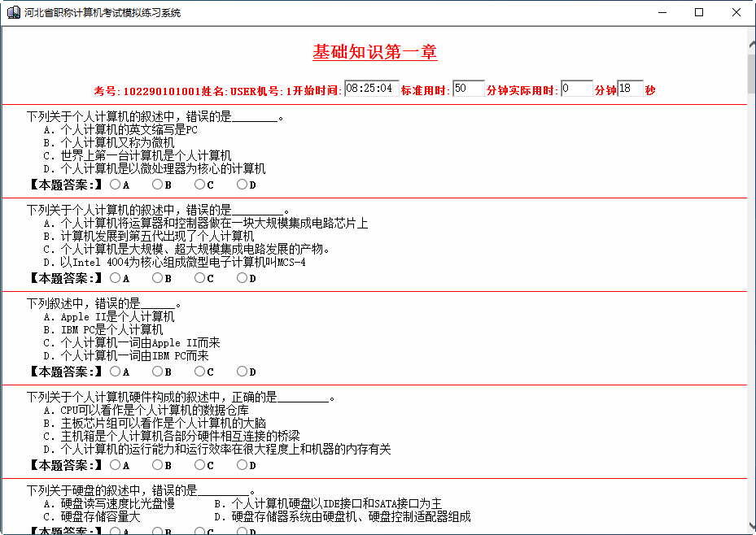756x535 pixels.
Task: Click option text 个人计算机一词由IBM PC而来
Action: coord(134,355)
